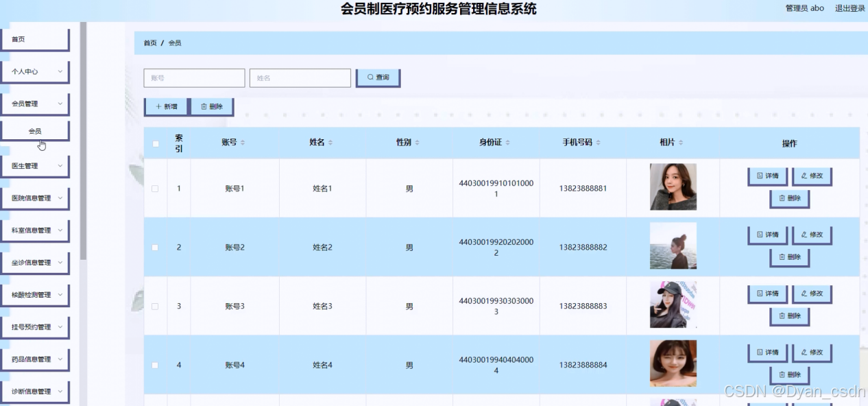Image resolution: width=868 pixels, height=406 pixels.
Task: Open 详情 for the 账号1 row
Action: tap(767, 176)
